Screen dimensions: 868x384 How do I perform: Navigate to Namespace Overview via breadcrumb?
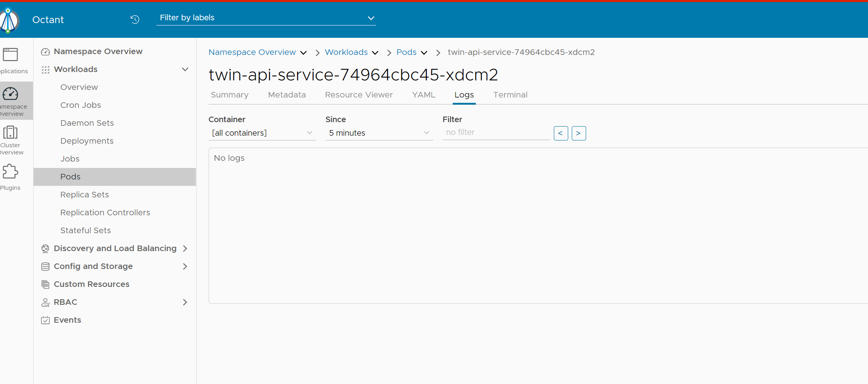252,52
